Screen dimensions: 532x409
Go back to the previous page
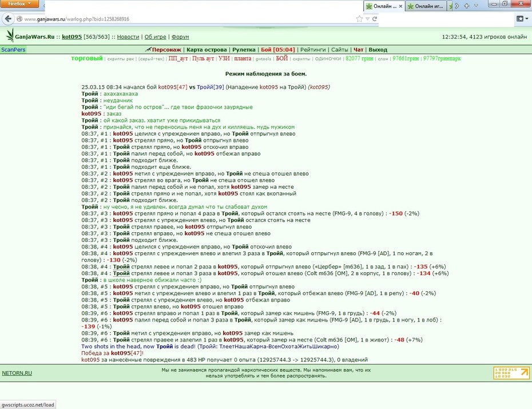[8, 19]
